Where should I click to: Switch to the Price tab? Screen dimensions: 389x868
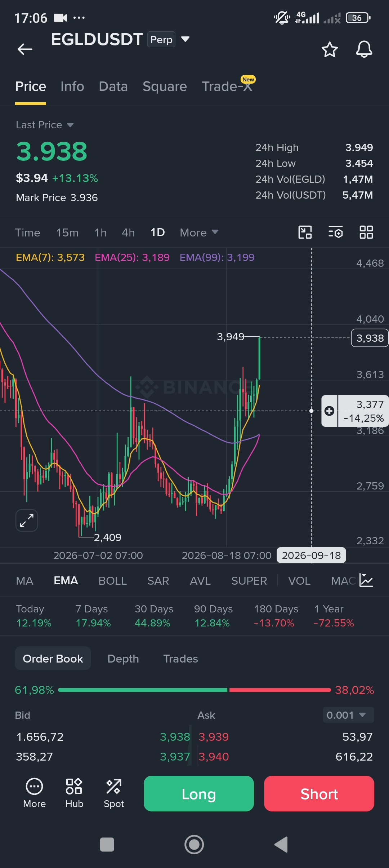(31, 87)
